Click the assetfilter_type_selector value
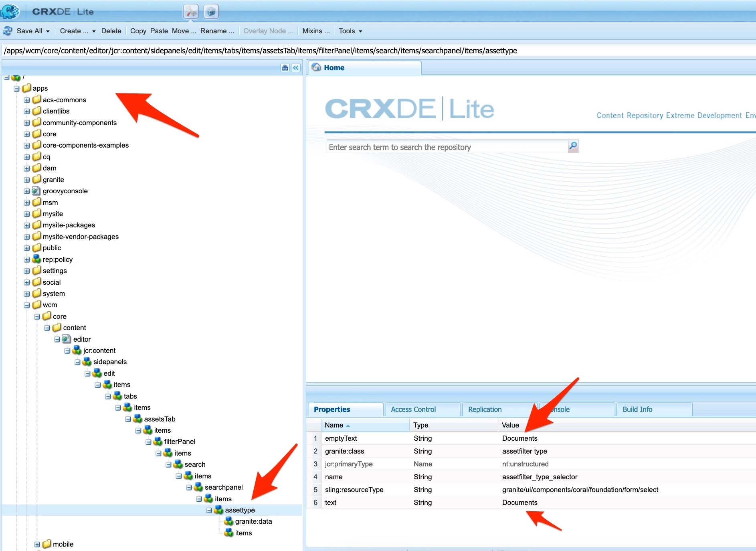The width and height of the screenshot is (756, 551). 540,477
